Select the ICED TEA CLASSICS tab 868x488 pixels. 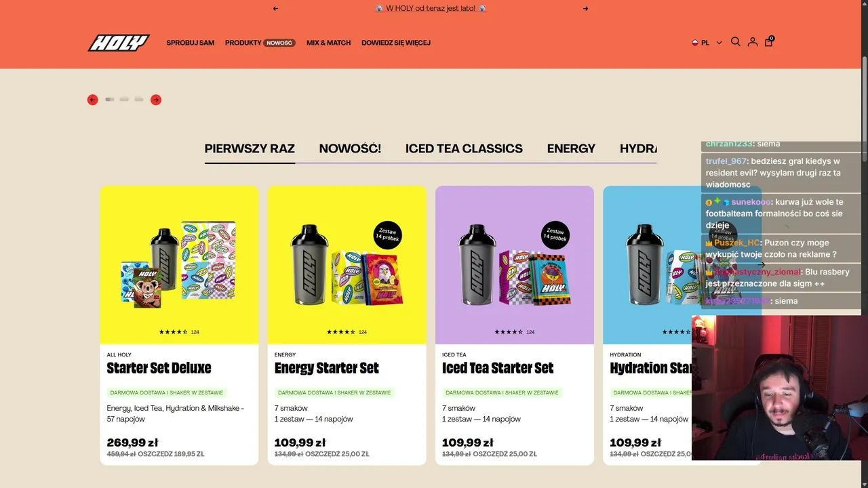(464, 148)
